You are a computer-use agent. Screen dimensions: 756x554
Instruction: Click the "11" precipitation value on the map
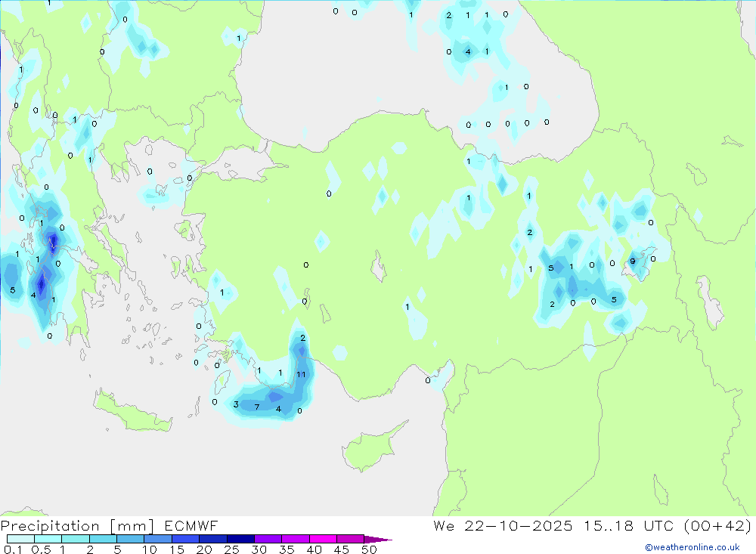[x=302, y=375]
